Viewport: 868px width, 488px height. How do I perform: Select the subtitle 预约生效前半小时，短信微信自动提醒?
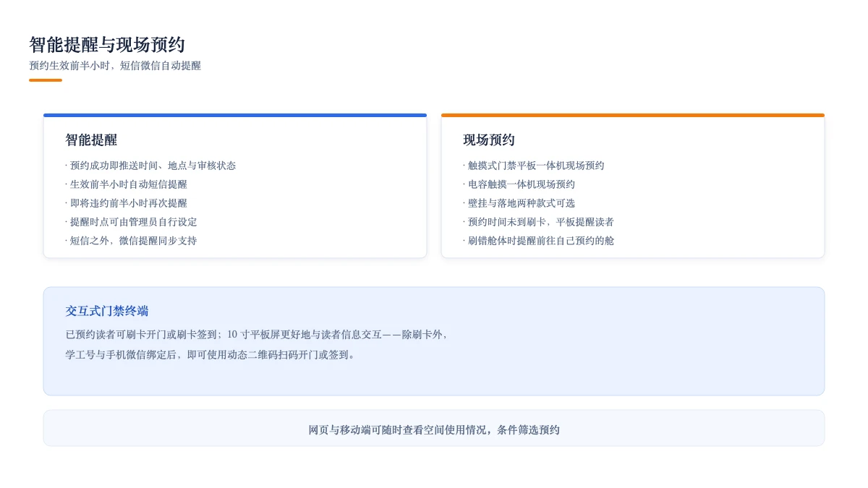click(x=115, y=66)
